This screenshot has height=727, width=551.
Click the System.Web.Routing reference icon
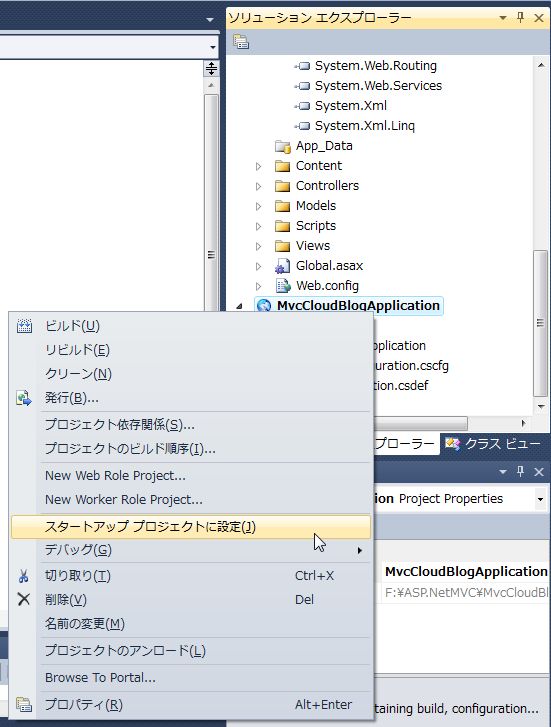pyautogui.click(x=302, y=66)
